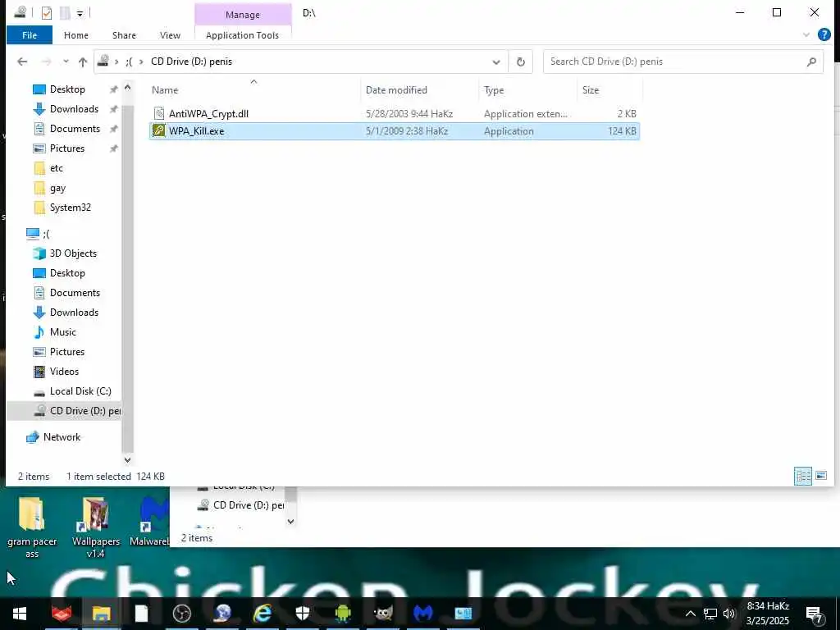The height and width of the screenshot is (630, 840).
Task: Open the recent locations dropdown arrow
Action: pyautogui.click(x=66, y=62)
